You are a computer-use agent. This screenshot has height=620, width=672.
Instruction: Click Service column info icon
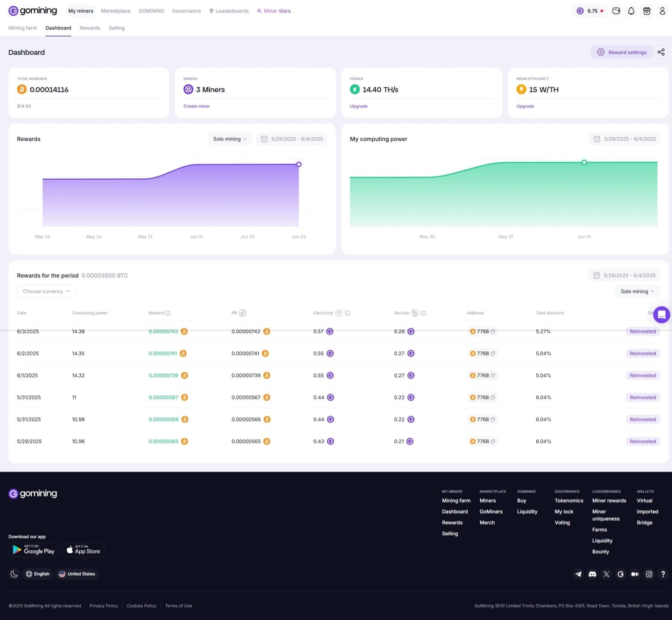(x=423, y=313)
